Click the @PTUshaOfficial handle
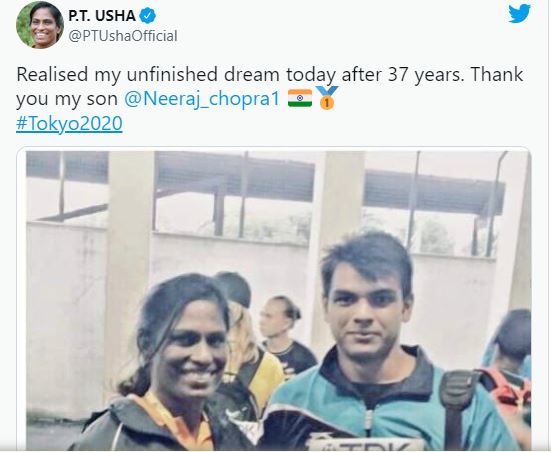Screen dimensions: 551x452 pos(123,36)
